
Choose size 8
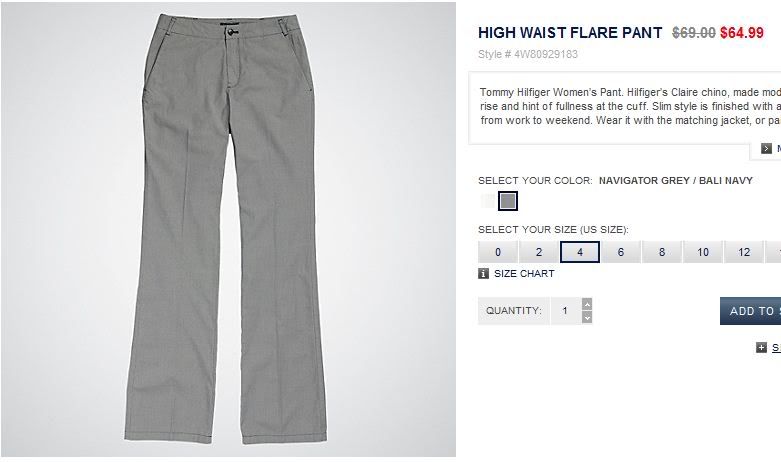662,252
